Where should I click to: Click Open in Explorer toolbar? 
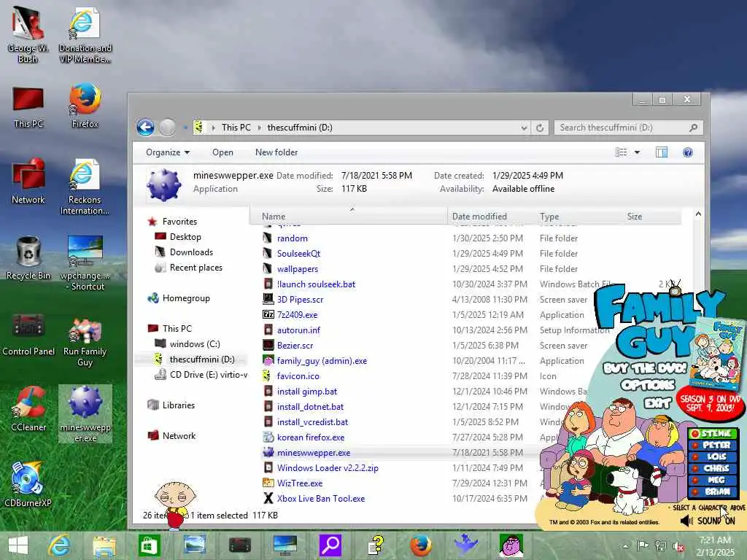222,152
